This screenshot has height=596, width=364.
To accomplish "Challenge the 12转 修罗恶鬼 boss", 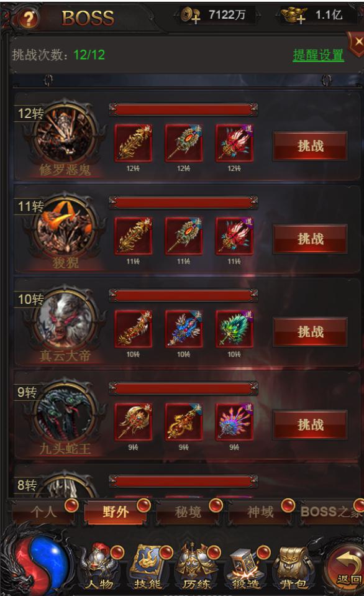I will pos(310,146).
